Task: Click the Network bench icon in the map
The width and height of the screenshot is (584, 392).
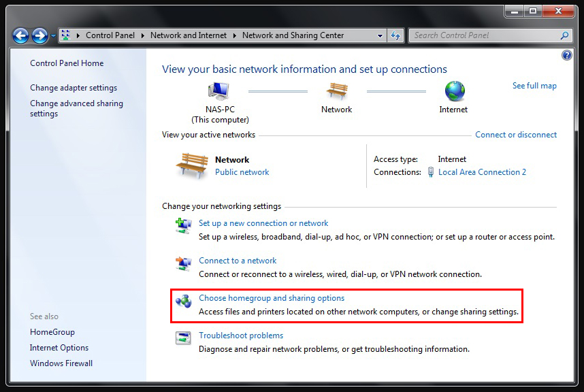Action: 337,91
